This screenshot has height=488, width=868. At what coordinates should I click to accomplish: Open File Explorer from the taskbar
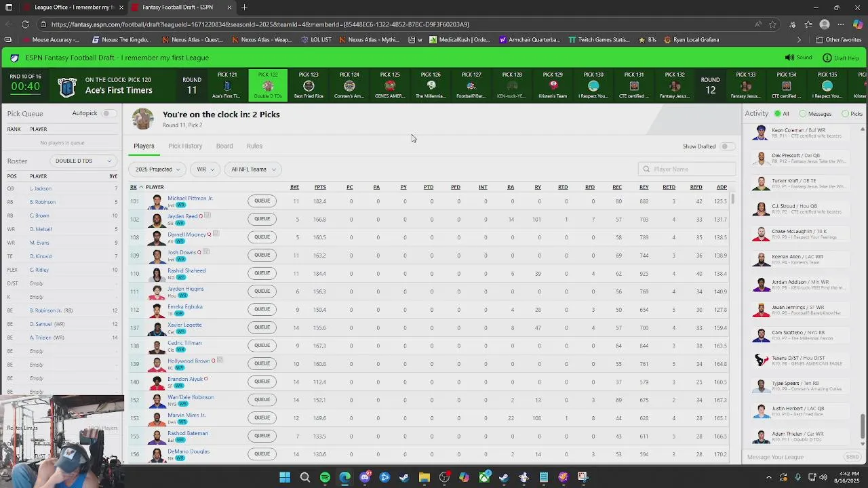coord(425,477)
